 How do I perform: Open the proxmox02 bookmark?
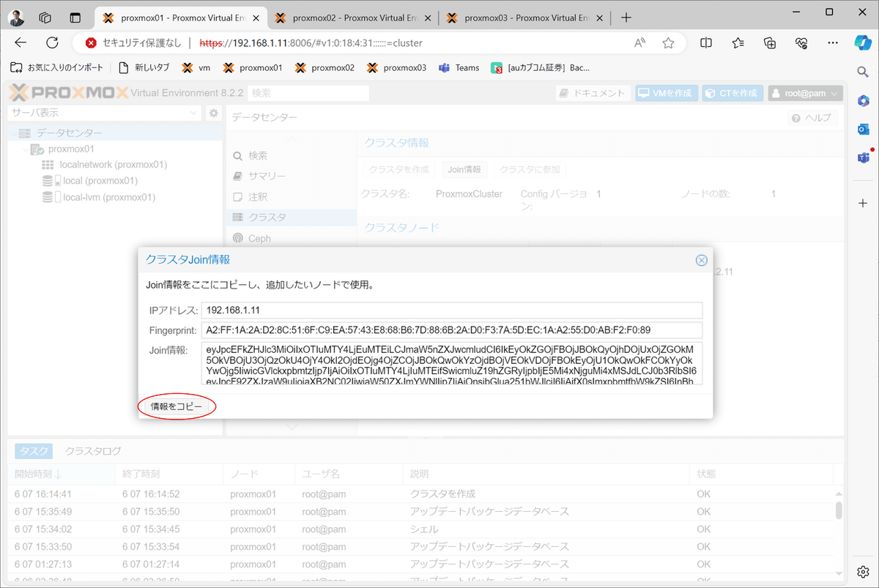click(324, 67)
